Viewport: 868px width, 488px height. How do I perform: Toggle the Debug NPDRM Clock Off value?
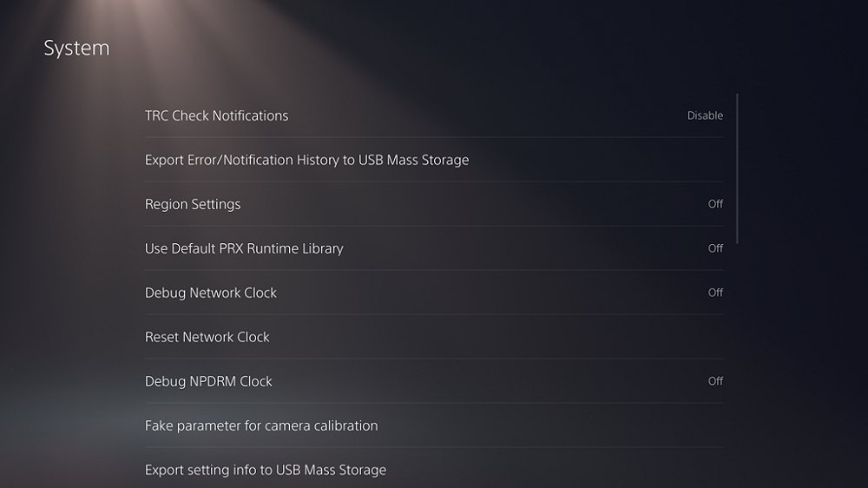coord(715,381)
